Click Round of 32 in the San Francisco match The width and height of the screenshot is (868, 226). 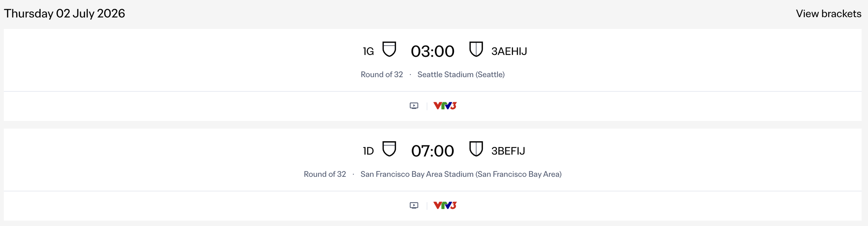click(325, 174)
